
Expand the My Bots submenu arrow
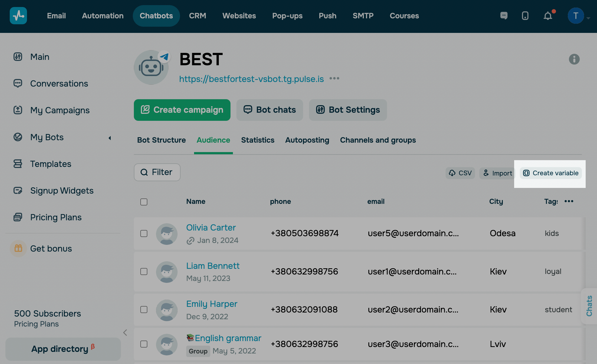pos(110,138)
